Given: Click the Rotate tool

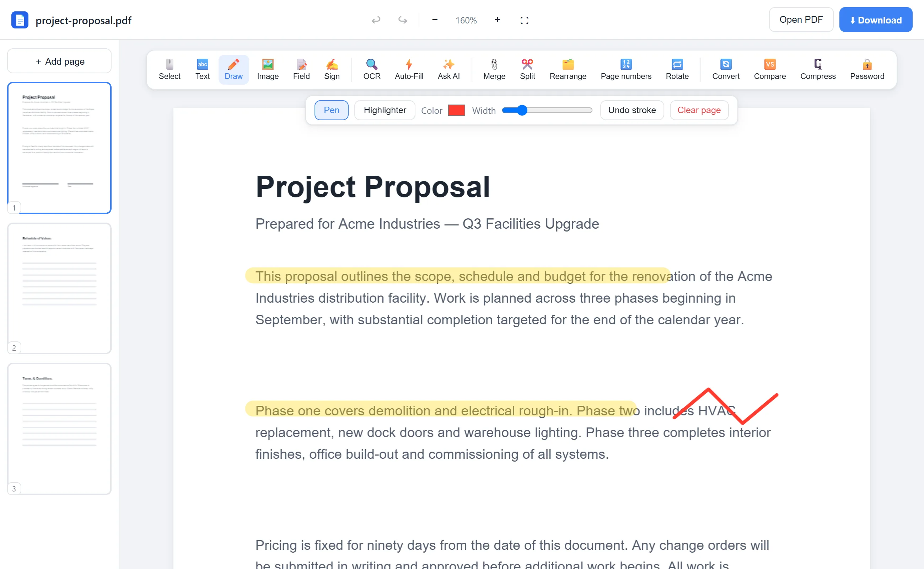Looking at the screenshot, I should point(677,70).
